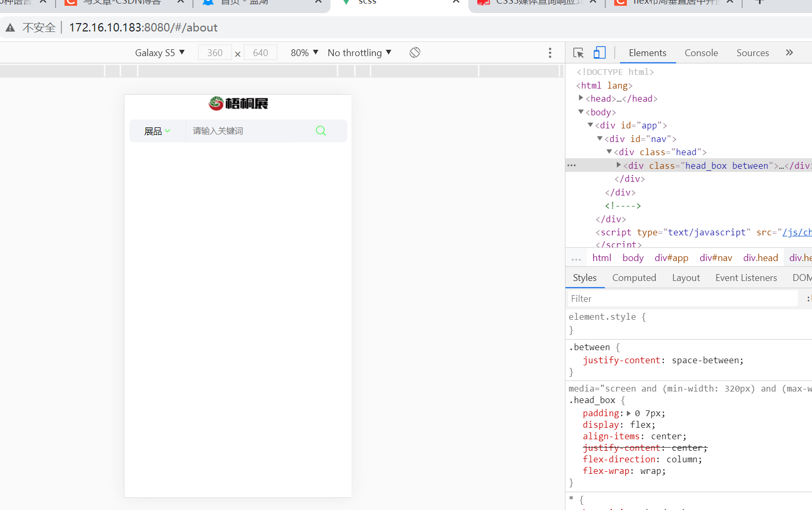Expand the padding shorthand triangle
Screen dimensions: 812x510
pos(629,413)
